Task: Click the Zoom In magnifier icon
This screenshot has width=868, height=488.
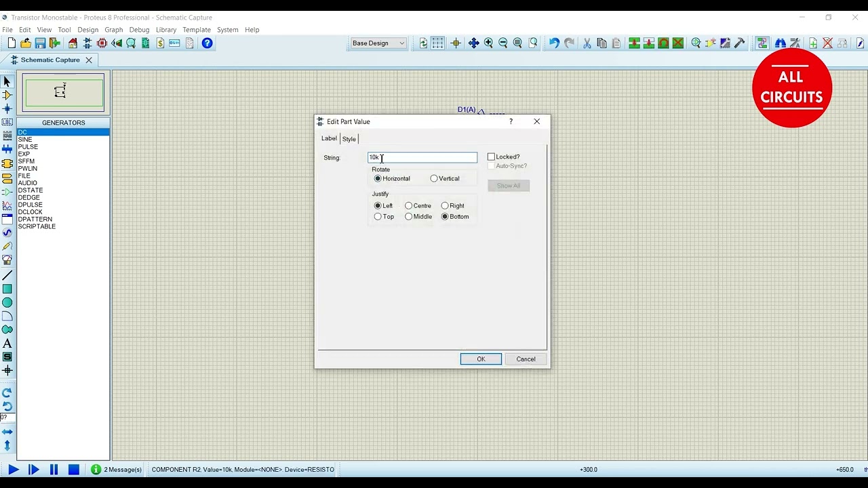Action: tap(488, 43)
